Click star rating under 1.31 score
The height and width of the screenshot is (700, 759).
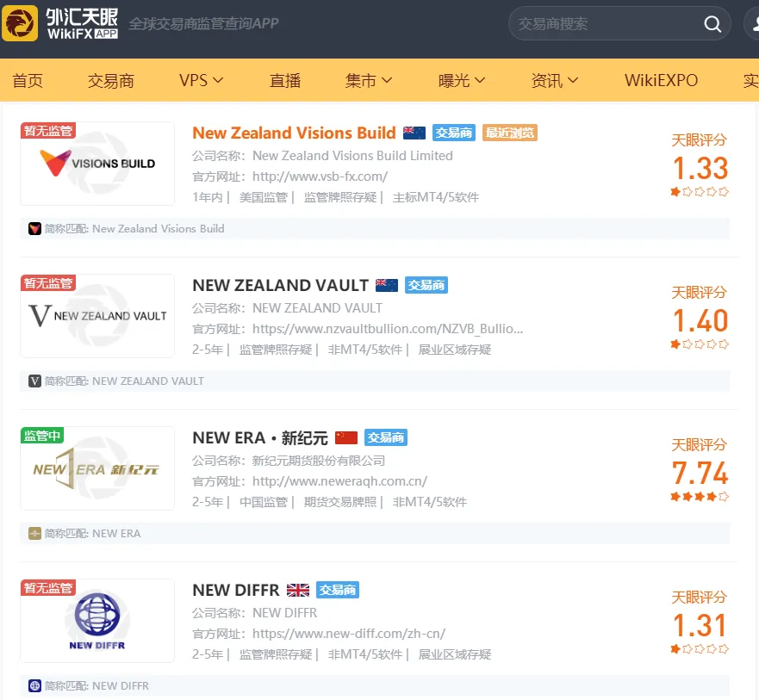pos(700,649)
